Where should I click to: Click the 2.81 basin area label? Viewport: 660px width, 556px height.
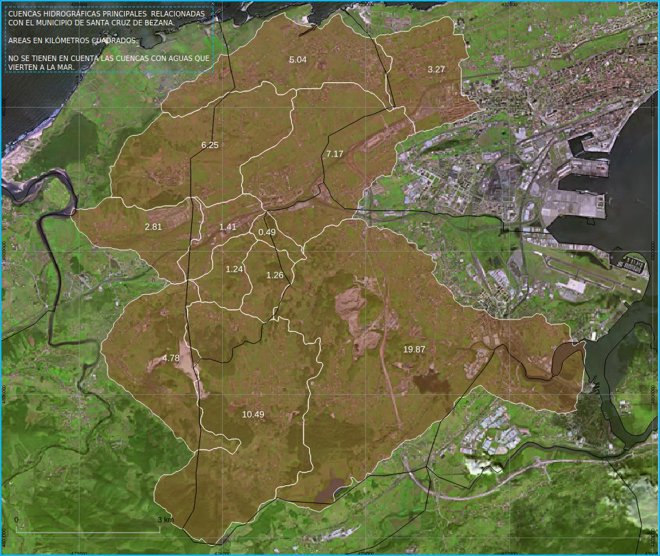click(x=153, y=227)
